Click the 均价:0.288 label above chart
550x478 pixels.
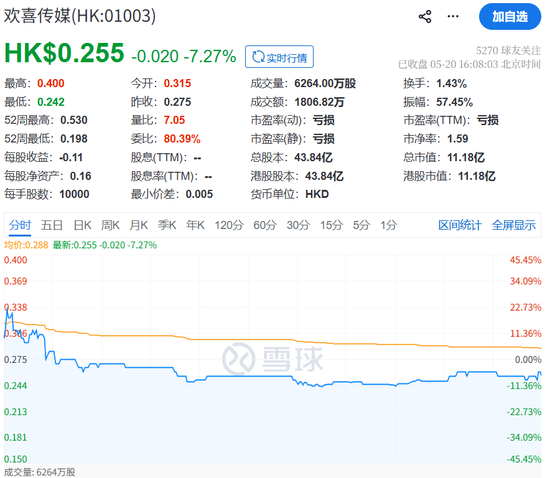coord(26,245)
